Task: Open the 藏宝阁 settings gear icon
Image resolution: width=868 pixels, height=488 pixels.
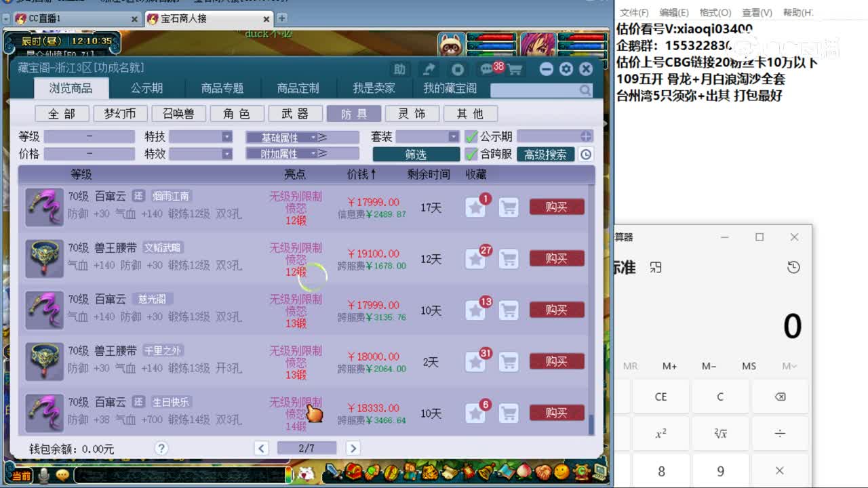Action: click(565, 68)
